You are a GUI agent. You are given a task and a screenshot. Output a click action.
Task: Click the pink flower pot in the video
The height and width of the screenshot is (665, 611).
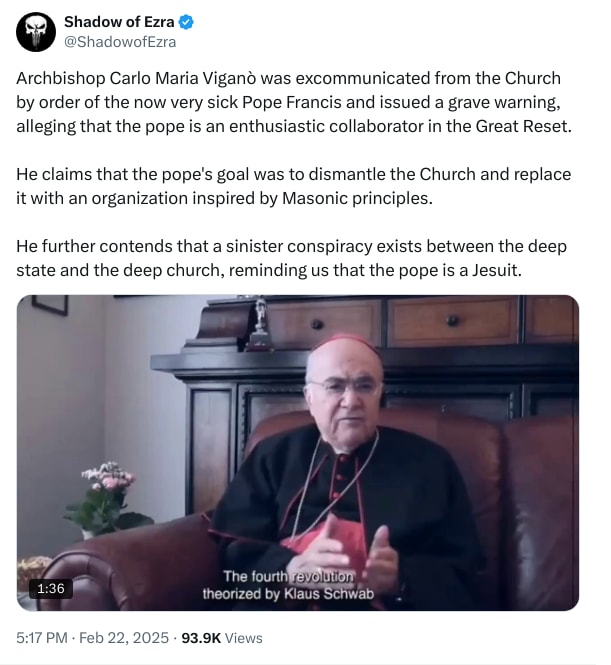pos(108,499)
